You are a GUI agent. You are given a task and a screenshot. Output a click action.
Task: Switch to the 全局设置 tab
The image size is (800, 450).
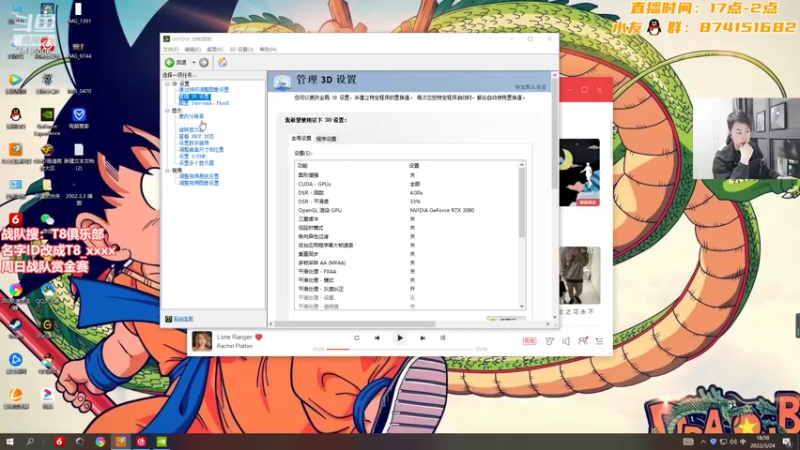301,138
